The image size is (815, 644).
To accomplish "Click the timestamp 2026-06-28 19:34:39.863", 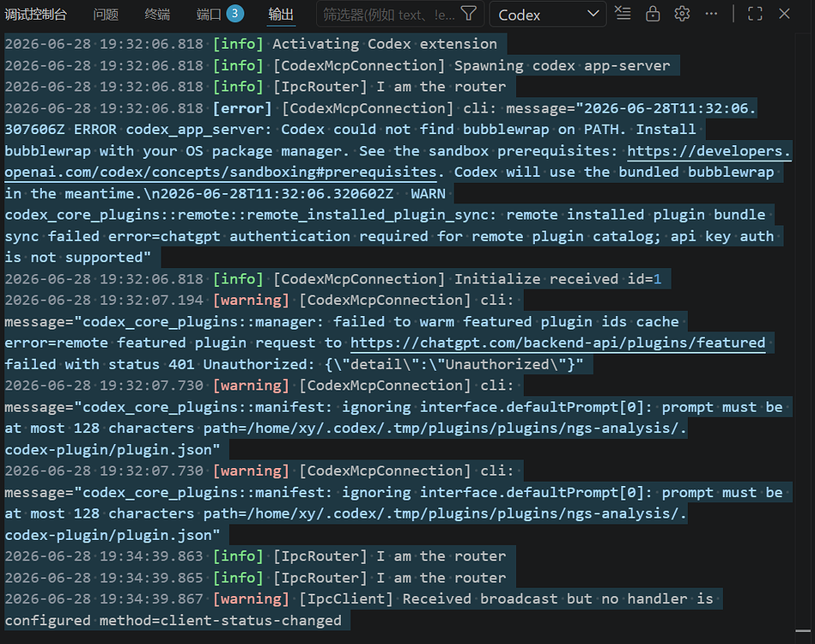I will (104, 556).
